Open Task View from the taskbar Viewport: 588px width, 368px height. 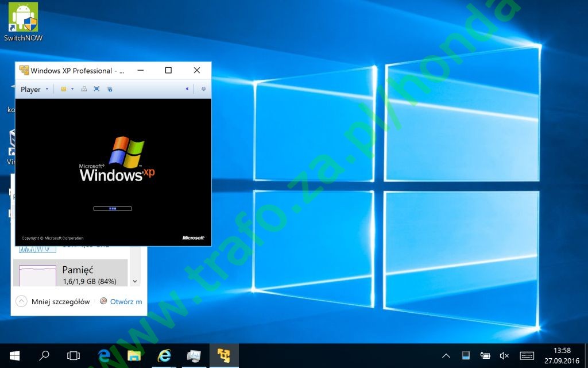(x=73, y=355)
